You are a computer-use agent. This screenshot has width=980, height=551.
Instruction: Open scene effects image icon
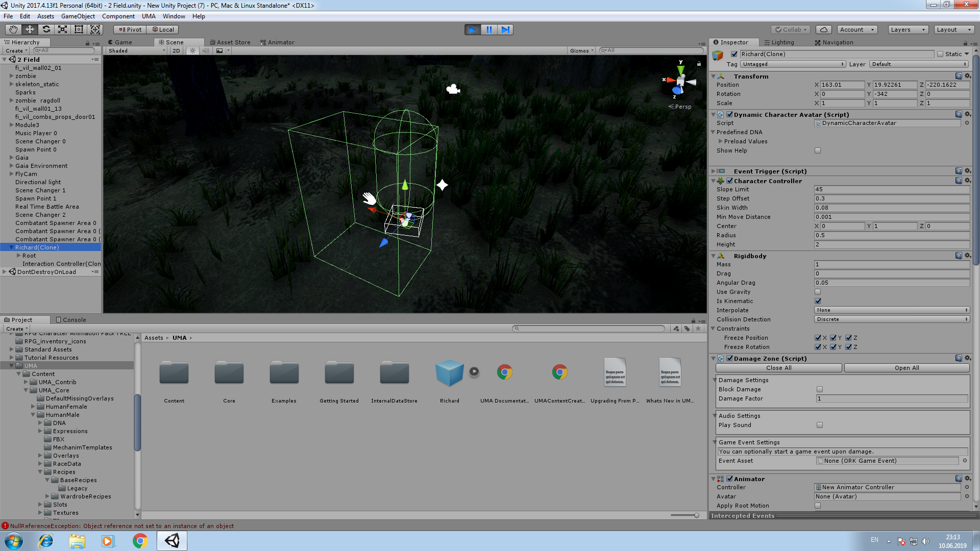[x=219, y=51]
